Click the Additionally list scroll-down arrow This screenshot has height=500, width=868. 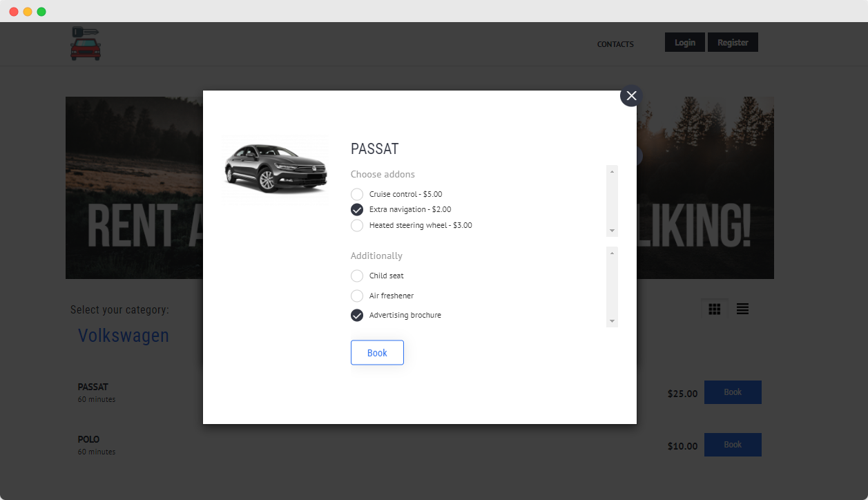(x=612, y=321)
